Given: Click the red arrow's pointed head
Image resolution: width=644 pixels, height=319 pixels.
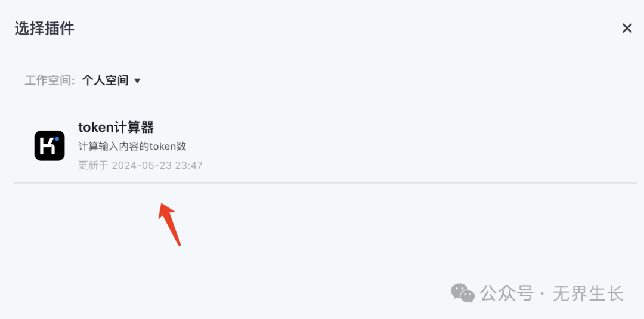Looking at the screenshot, I should click(165, 211).
